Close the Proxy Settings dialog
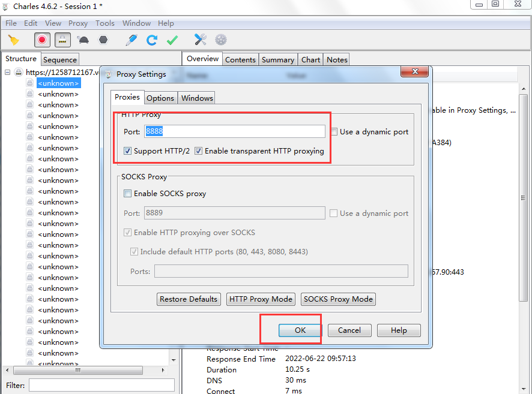This screenshot has width=532, height=394. pos(414,71)
